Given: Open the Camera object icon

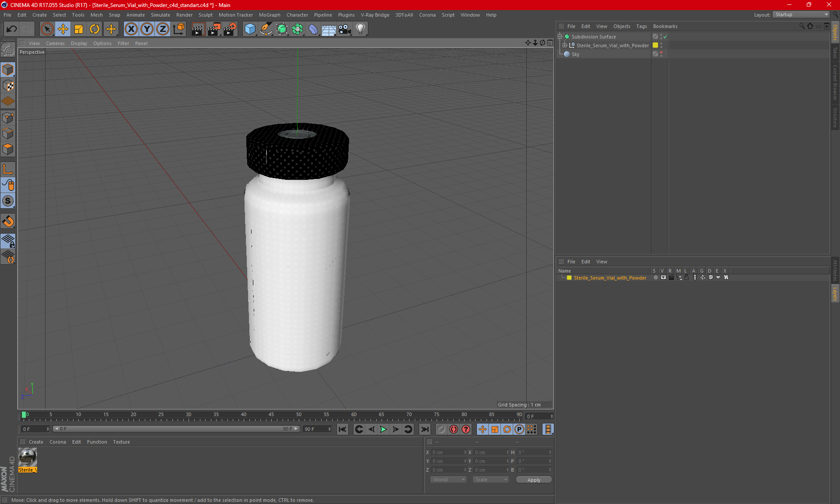Looking at the screenshot, I should click(x=344, y=29).
